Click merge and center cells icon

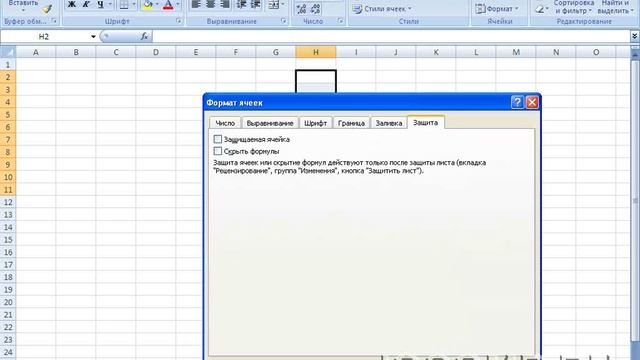click(x=274, y=4)
